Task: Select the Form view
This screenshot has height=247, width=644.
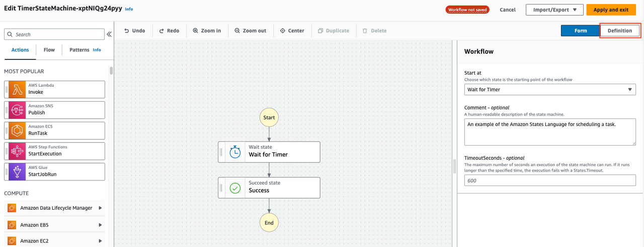Action: tap(581, 31)
